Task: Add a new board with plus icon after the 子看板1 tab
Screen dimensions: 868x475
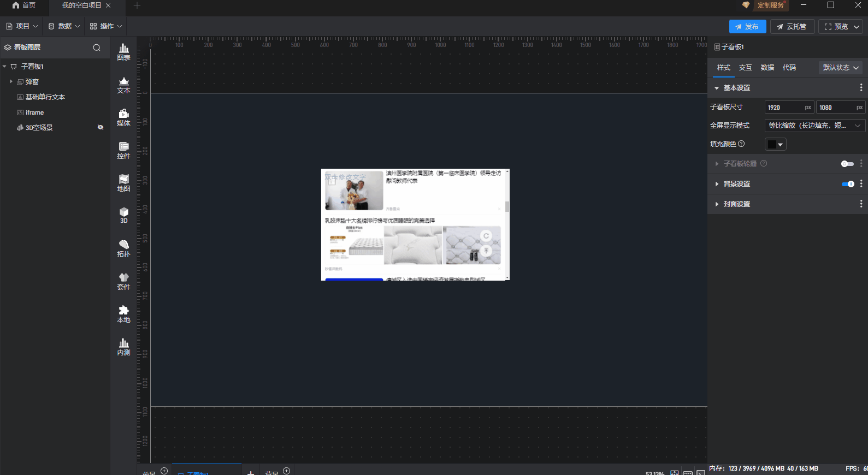Action: (x=251, y=472)
